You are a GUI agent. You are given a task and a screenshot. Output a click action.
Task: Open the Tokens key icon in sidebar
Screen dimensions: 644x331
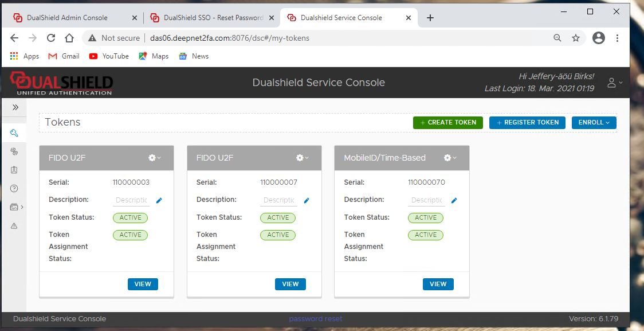pyautogui.click(x=14, y=133)
